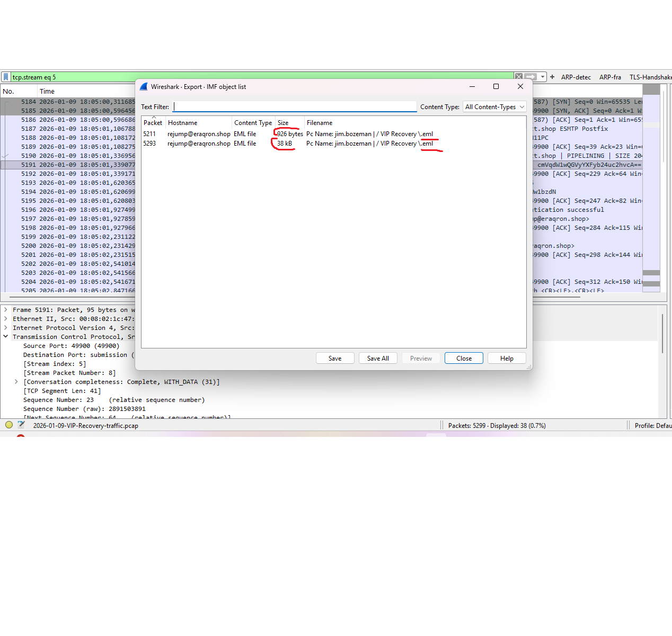Select packet 5190 in the packet list

68,156
